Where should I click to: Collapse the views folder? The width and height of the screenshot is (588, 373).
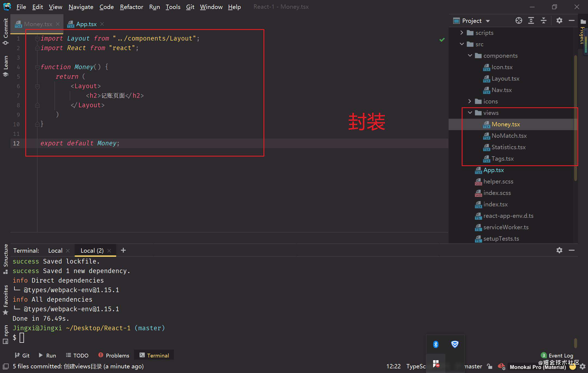point(470,113)
